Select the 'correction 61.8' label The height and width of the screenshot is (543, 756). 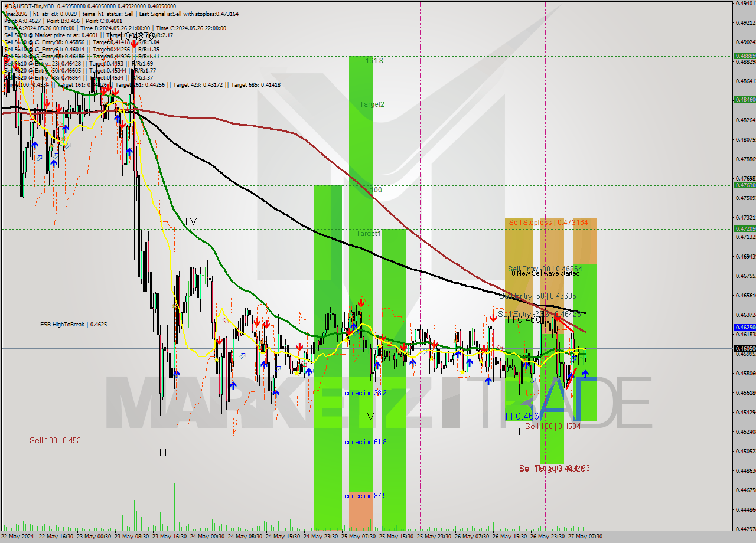pyautogui.click(x=366, y=442)
